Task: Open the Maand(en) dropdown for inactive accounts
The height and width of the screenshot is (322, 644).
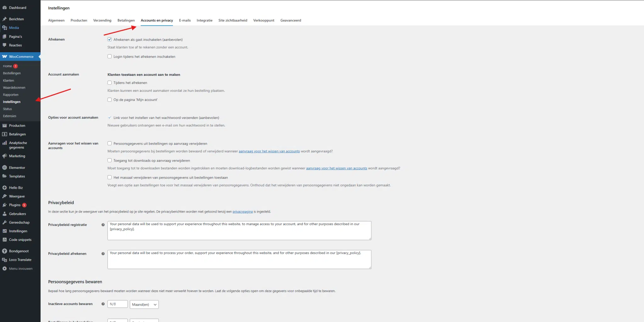Action: coord(144,304)
